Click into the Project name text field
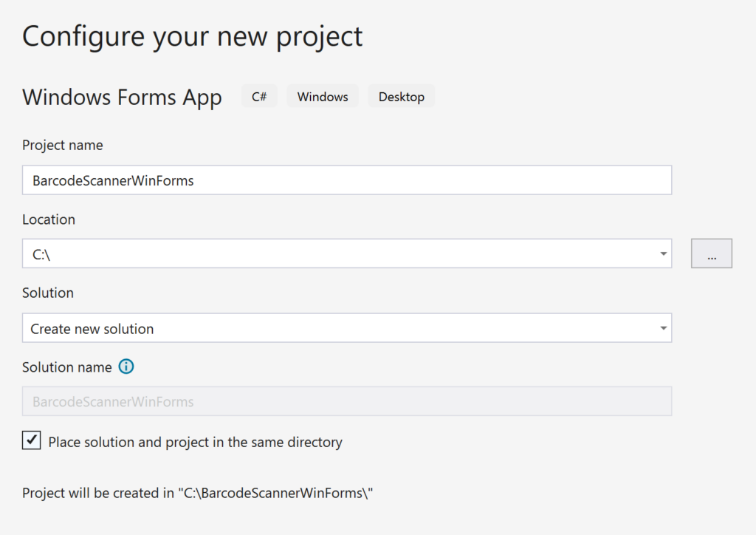Screen dimensions: 756x535 click(347, 180)
